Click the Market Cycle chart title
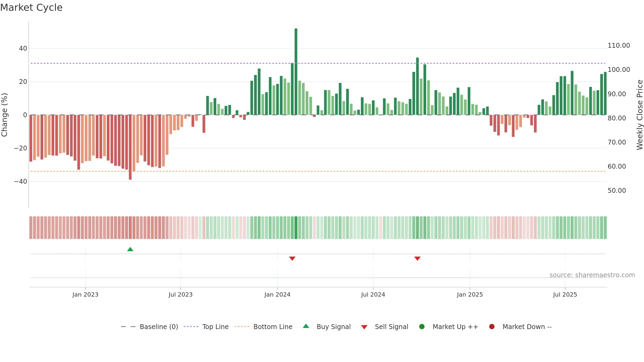The image size is (644, 362). 31,8
